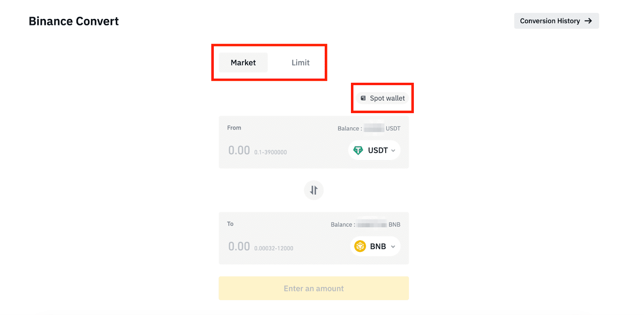Open the Spot wallet selector
The height and width of the screenshot is (315, 644).
[382, 98]
